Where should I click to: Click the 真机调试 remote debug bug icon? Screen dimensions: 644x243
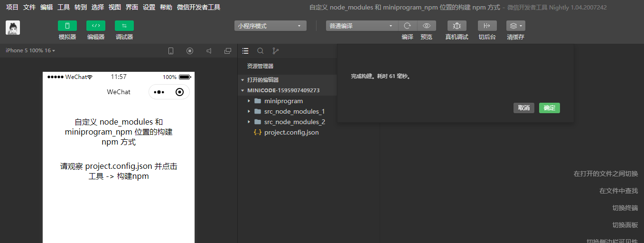457,26
